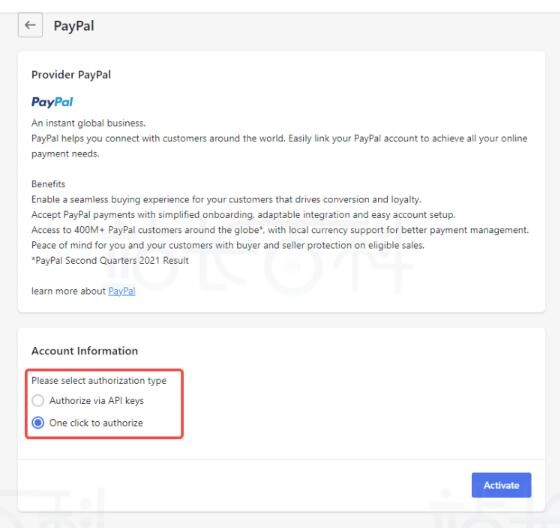Click the 'Benefits' subheading text
Screen dimensions: 560x528
tap(48, 184)
